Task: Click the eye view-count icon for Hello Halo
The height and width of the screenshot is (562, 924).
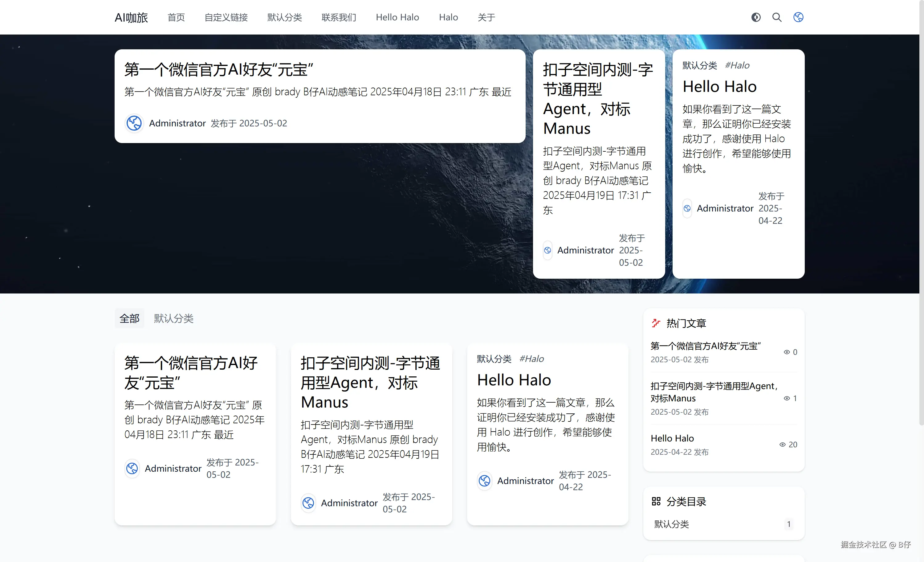Action: (x=782, y=445)
